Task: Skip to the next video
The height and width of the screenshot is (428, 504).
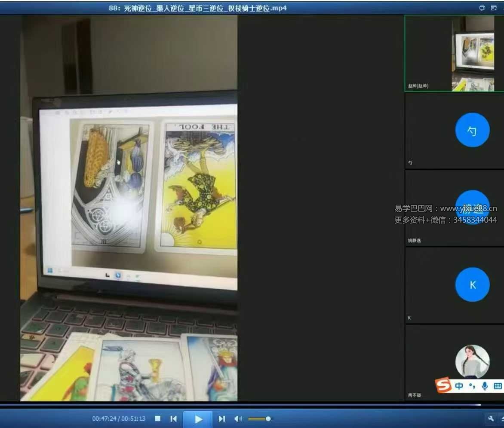Action: (222, 419)
